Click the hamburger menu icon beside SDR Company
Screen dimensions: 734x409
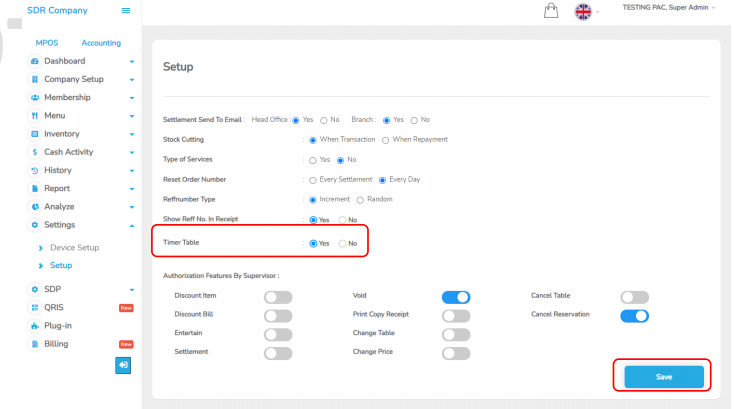(125, 10)
